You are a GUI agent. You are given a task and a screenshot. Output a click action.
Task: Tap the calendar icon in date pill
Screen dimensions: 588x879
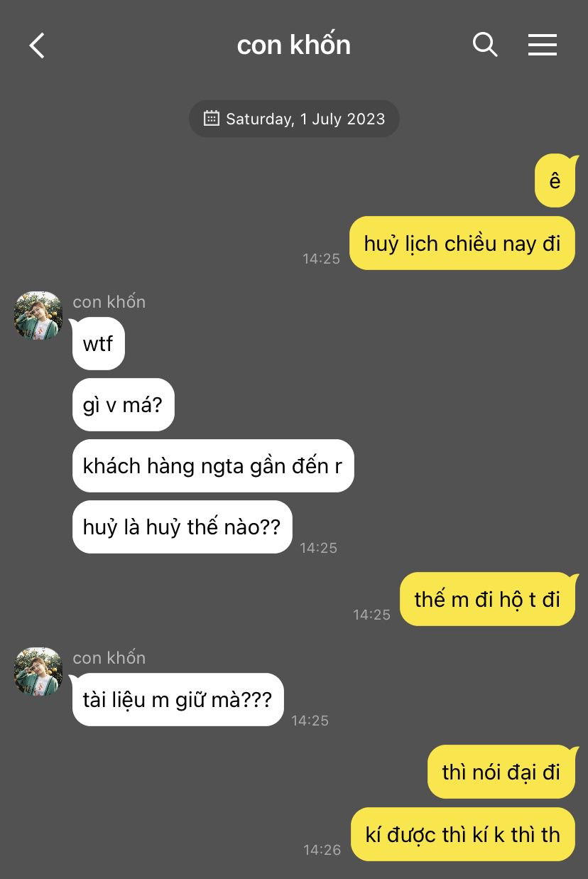[211, 118]
